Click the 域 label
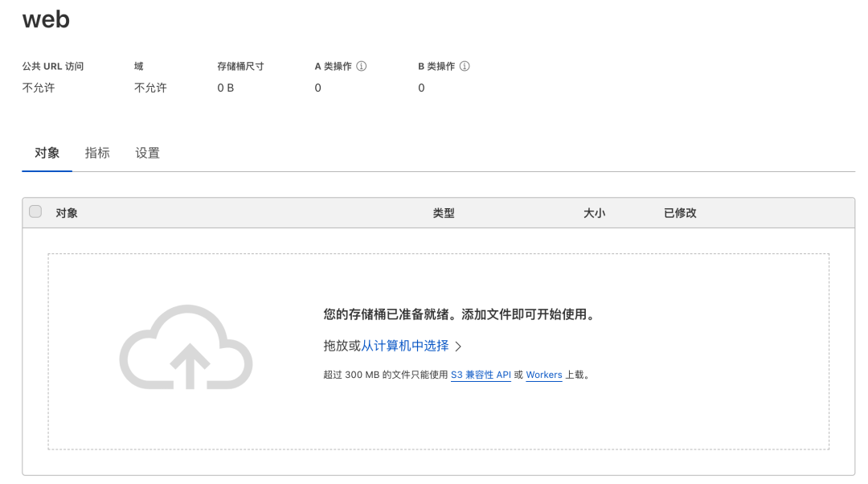The image size is (868, 484). pyautogui.click(x=138, y=67)
